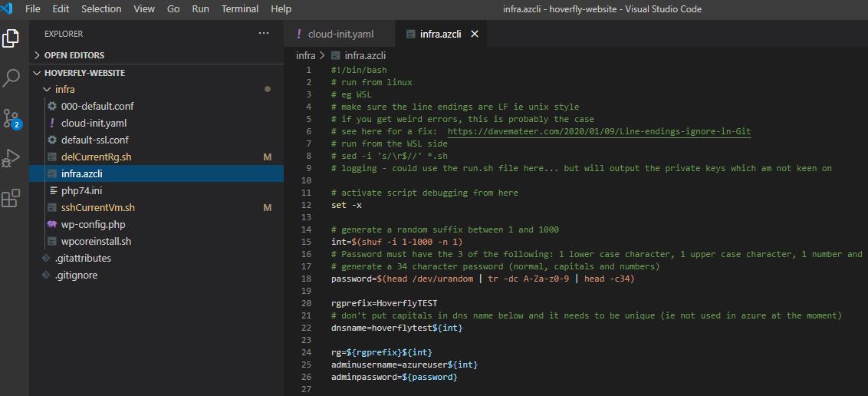Viewport: 868px width, 396px height.
Task: Click the infra breadcrumb segment
Action: [306, 55]
